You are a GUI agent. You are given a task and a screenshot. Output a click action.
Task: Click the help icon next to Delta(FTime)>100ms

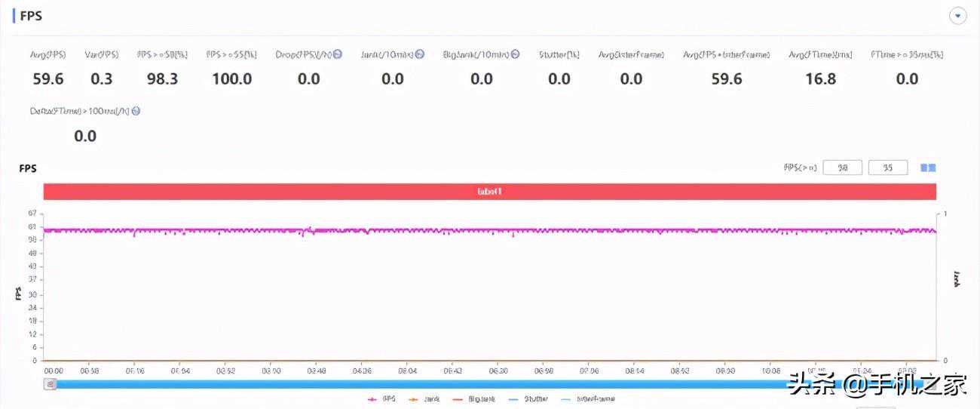(x=136, y=111)
